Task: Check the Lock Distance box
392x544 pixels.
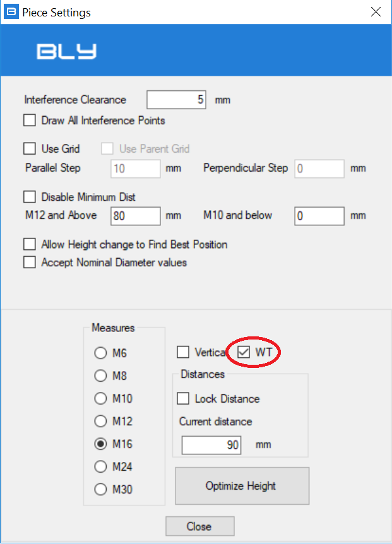Action: (183, 398)
